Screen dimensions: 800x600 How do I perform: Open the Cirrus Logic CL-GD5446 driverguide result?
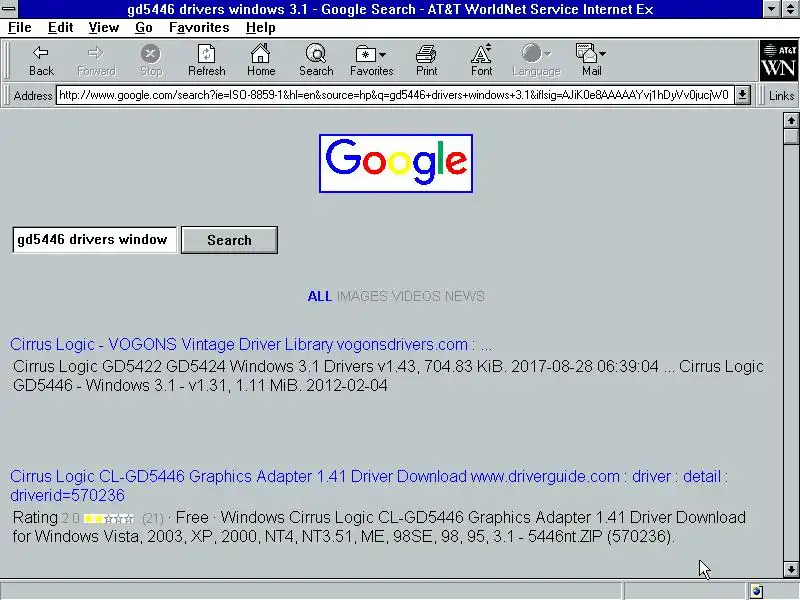(368, 485)
